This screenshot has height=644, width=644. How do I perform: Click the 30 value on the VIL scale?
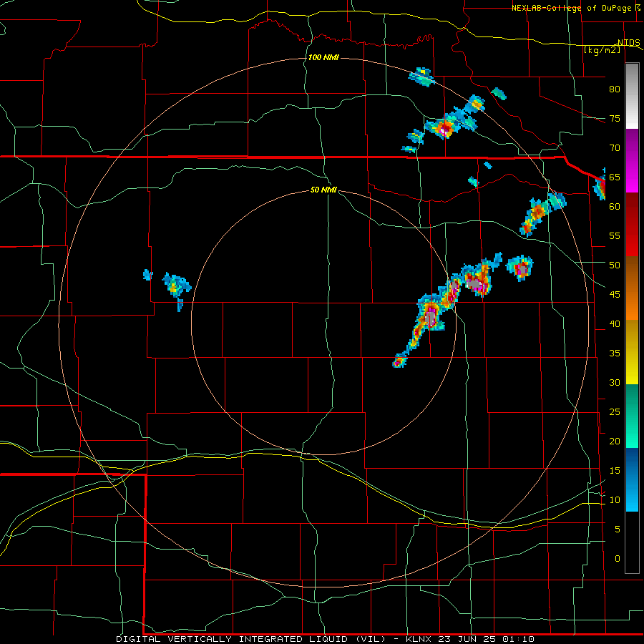[x=615, y=382]
